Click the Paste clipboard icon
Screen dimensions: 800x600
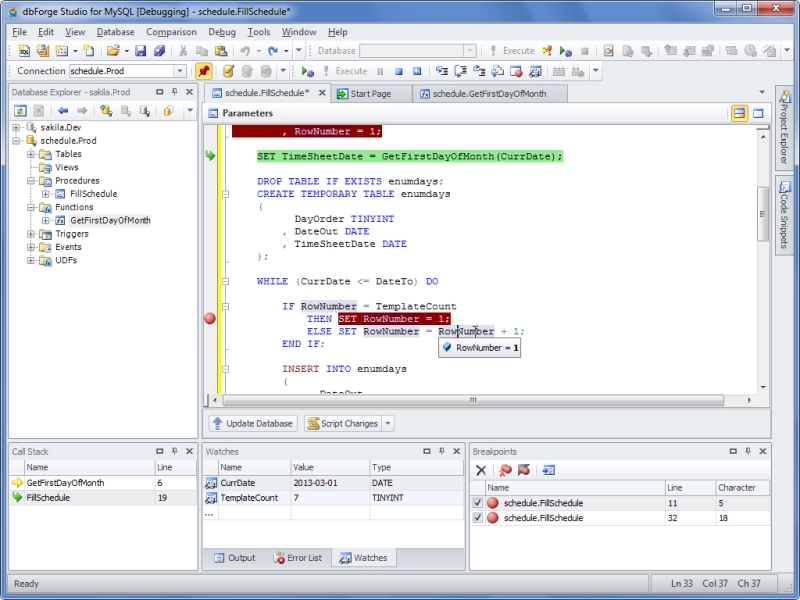[221, 51]
